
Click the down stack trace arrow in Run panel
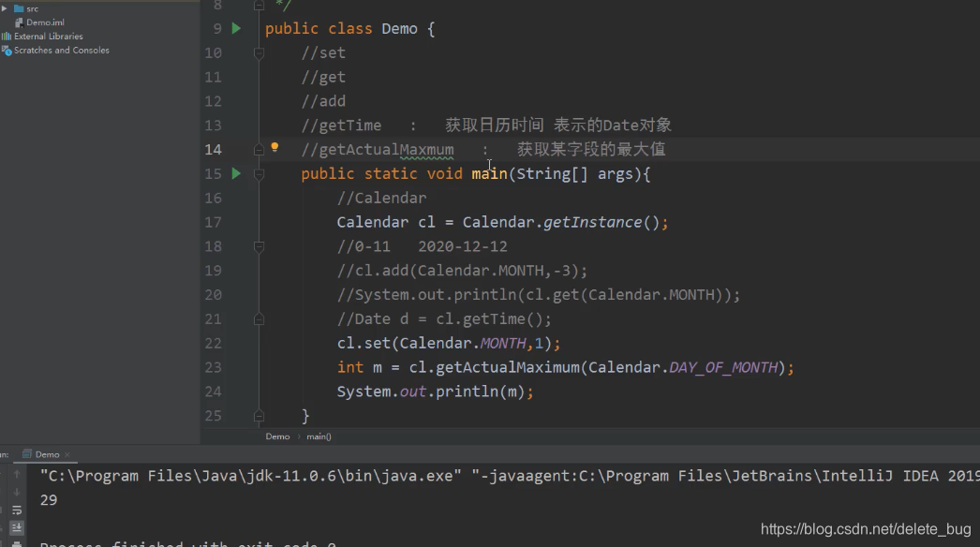click(x=17, y=492)
